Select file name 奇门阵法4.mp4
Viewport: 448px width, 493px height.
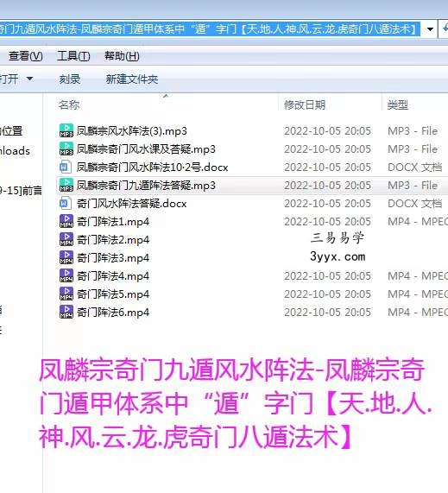pos(113,276)
